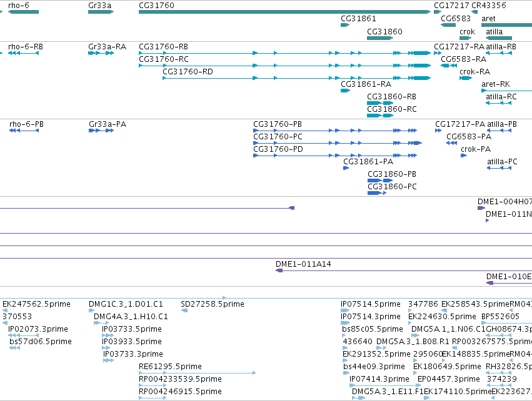Screen dimensions: 532x401
Task: Click the rho-6-RB transcript label
Action: [x=26, y=47]
